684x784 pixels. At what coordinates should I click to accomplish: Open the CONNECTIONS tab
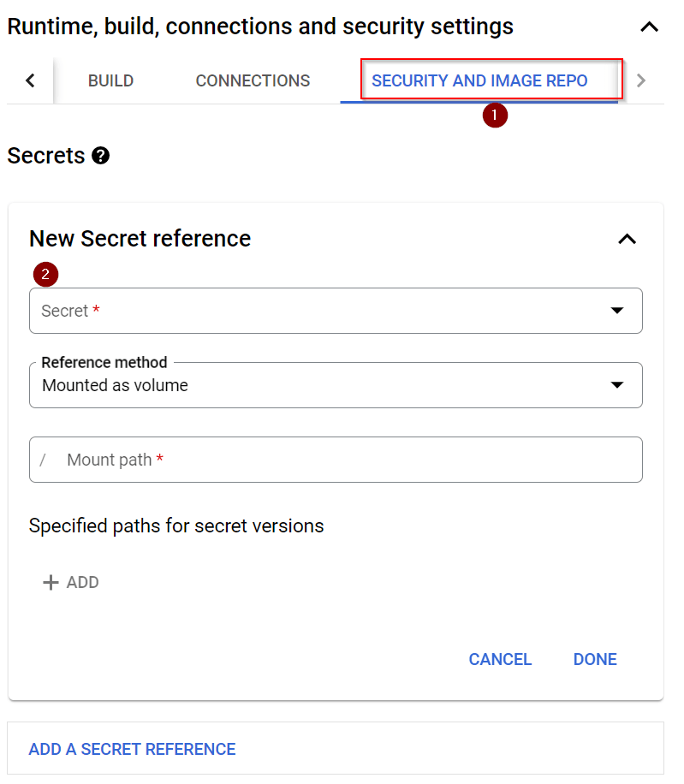click(x=253, y=81)
